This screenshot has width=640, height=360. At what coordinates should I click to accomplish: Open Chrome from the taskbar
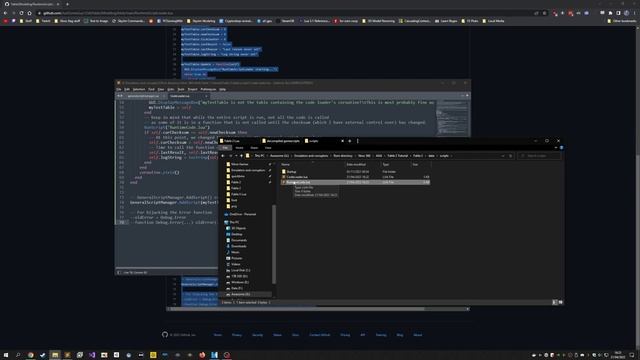[31, 355]
